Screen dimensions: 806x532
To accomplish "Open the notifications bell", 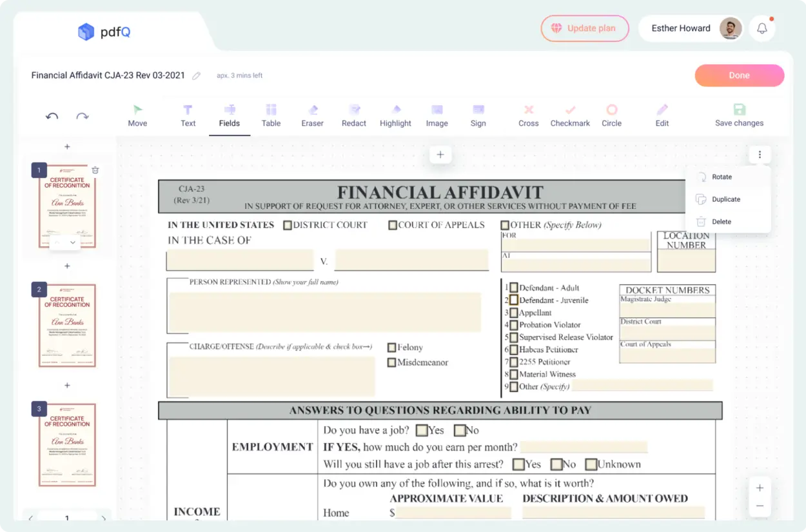I will point(762,28).
